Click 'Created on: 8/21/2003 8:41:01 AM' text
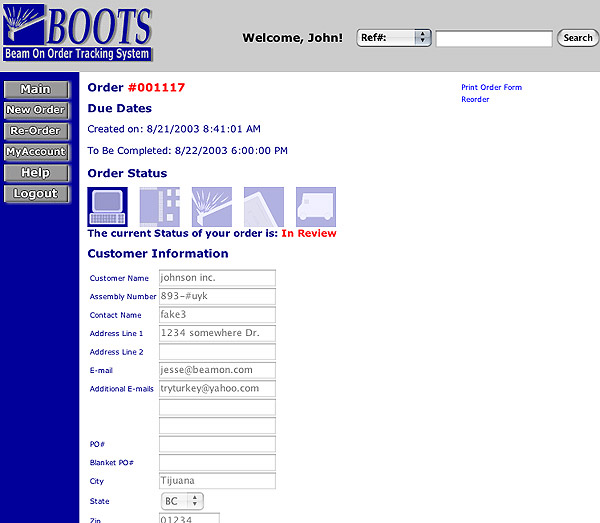 pyautogui.click(x=174, y=129)
